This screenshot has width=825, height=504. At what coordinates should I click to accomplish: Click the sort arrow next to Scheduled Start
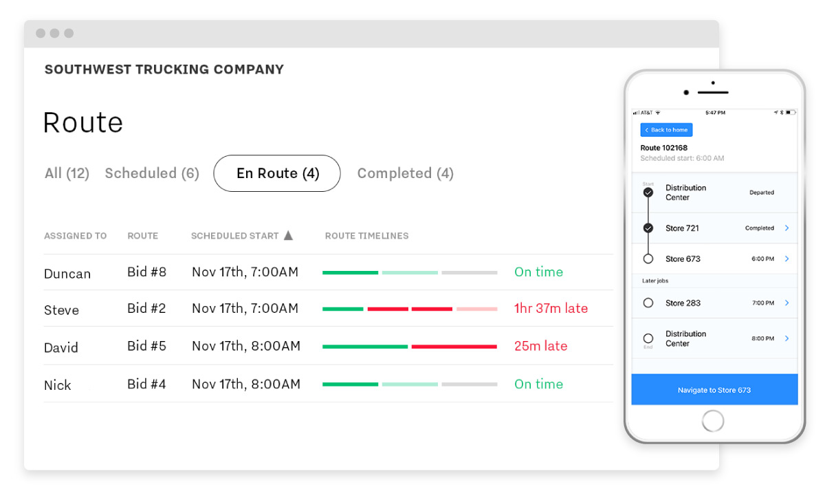pyautogui.click(x=289, y=234)
